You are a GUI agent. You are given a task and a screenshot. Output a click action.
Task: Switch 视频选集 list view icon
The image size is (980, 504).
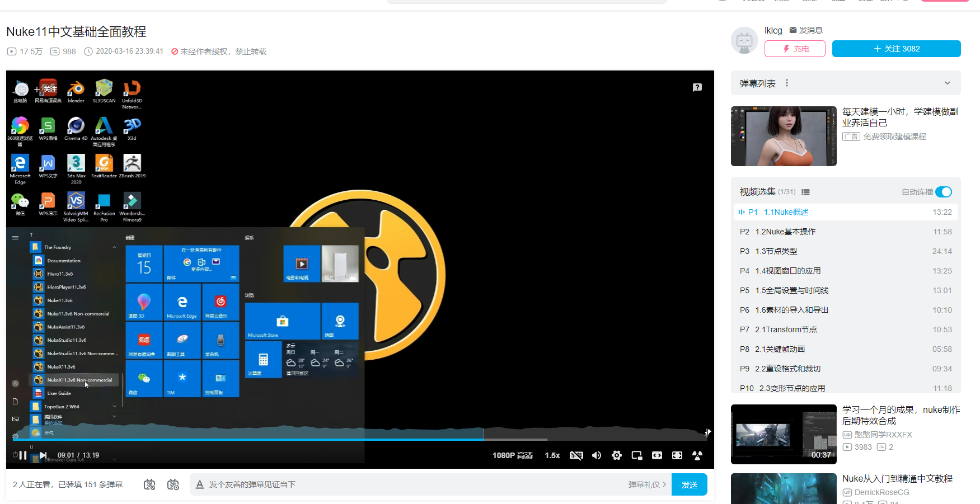[x=805, y=192]
